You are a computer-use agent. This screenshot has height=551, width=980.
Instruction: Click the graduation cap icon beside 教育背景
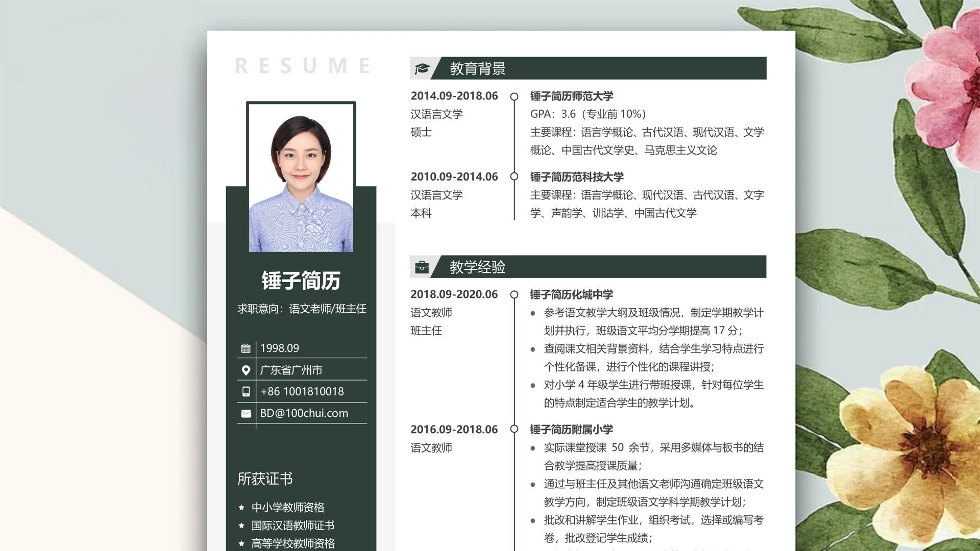[x=422, y=68]
